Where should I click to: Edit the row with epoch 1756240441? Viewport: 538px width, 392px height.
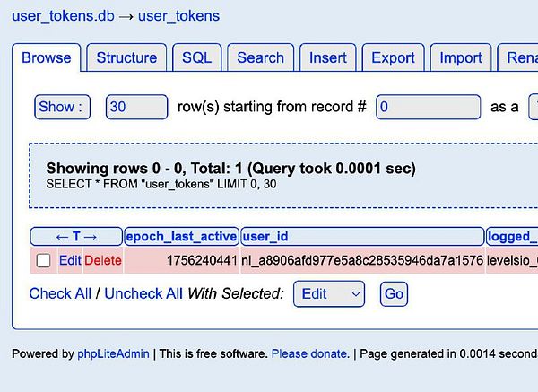[70, 260]
